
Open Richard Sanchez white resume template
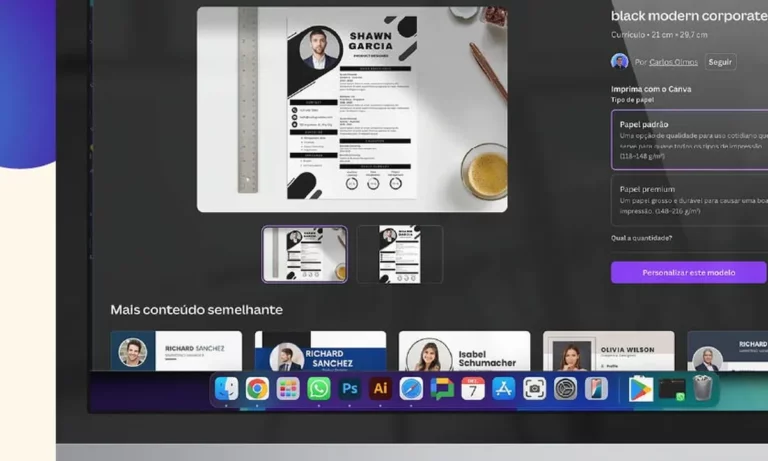pyautogui.click(x=176, y=351)
